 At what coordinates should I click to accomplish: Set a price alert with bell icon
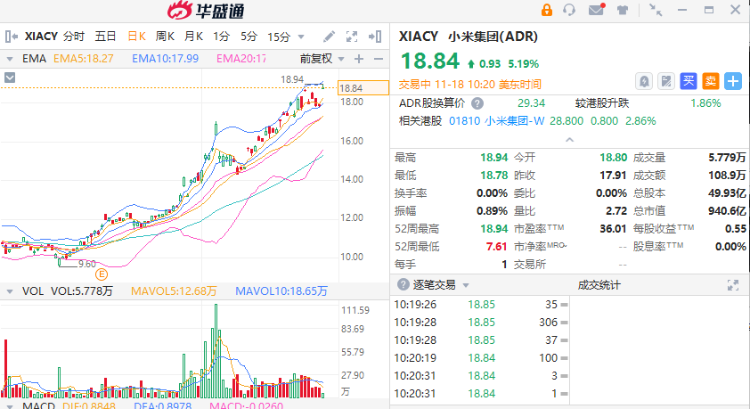[x=644, y=81]
